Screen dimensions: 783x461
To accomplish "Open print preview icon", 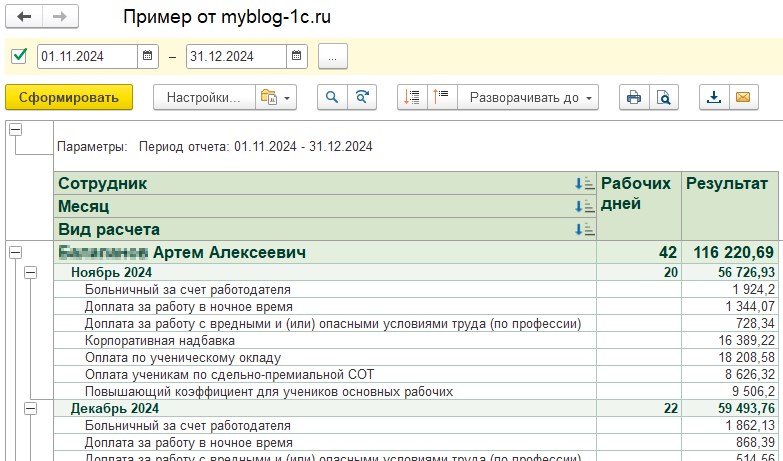I will point(664,97).
